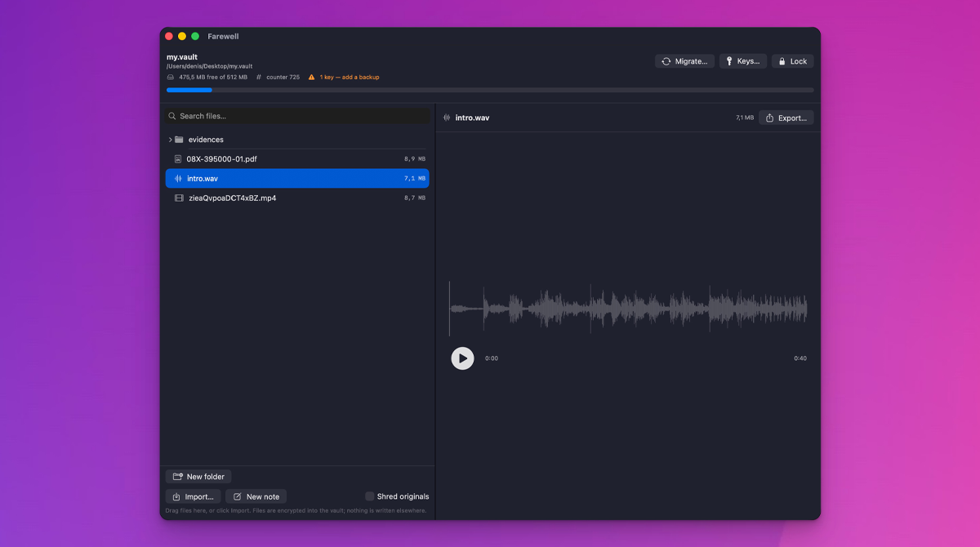This screenshot has width=980, height=547.
Task: Click the 7,1 MB size beside Export
Action: pyautogui.click(x=745, y=118)
